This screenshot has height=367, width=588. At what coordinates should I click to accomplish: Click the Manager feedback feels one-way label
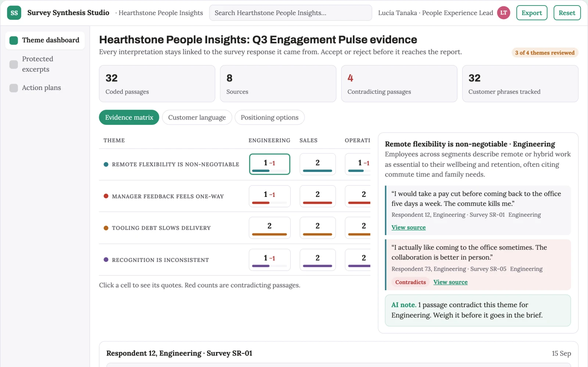[x=168, y=196]
